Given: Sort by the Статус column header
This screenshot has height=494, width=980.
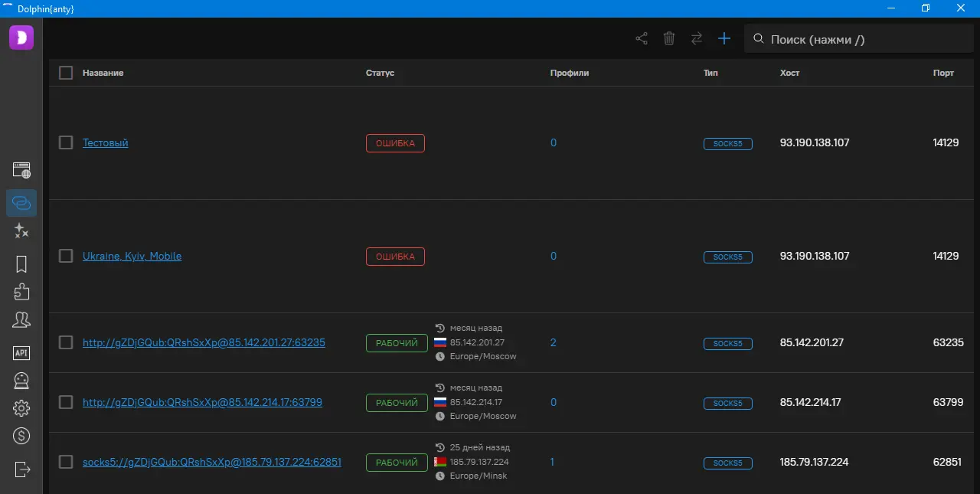Looking at the screenshot, I should click(380, 73).
